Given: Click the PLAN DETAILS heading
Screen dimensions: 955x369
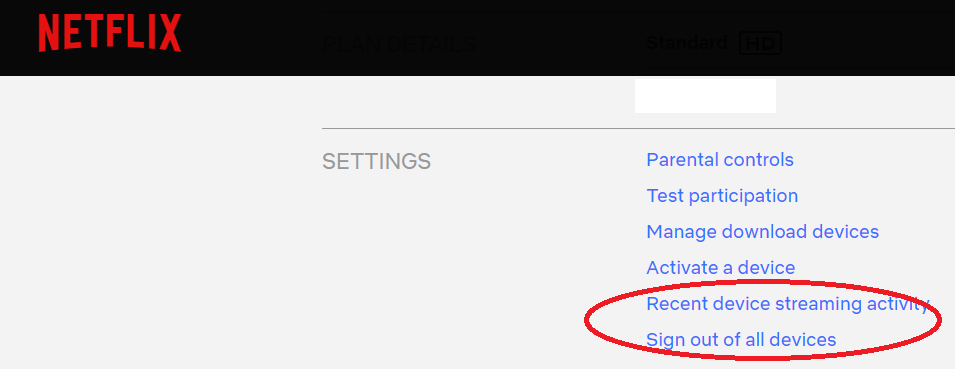Looking at the screenshot, I should (398, 44).
